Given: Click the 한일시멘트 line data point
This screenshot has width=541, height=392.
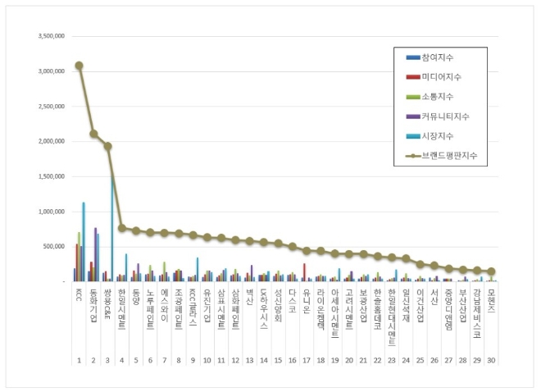Looking at the screenshot, I should (x=122, y=228).
